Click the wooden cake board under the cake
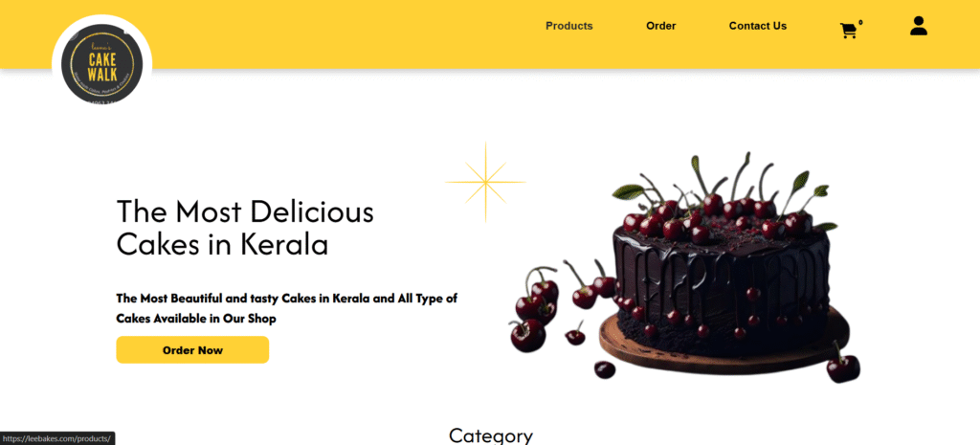The height and width of the screenshot is (445, 980). [724, 350]
